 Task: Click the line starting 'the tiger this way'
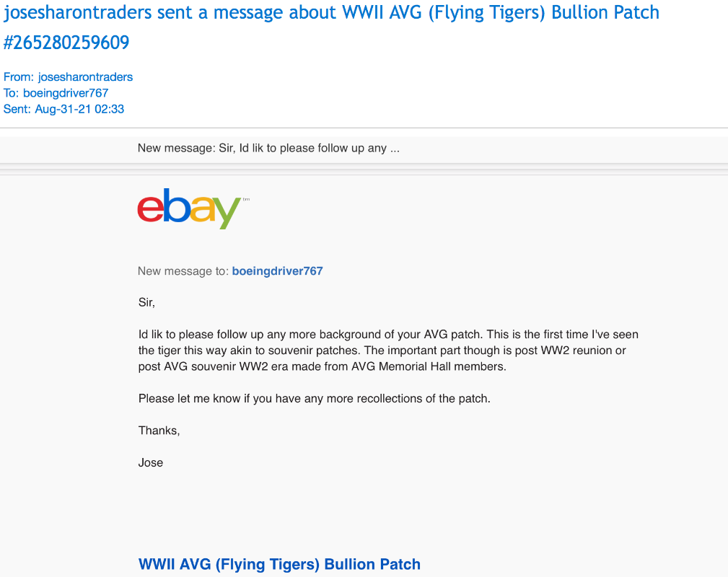point(382,351)
